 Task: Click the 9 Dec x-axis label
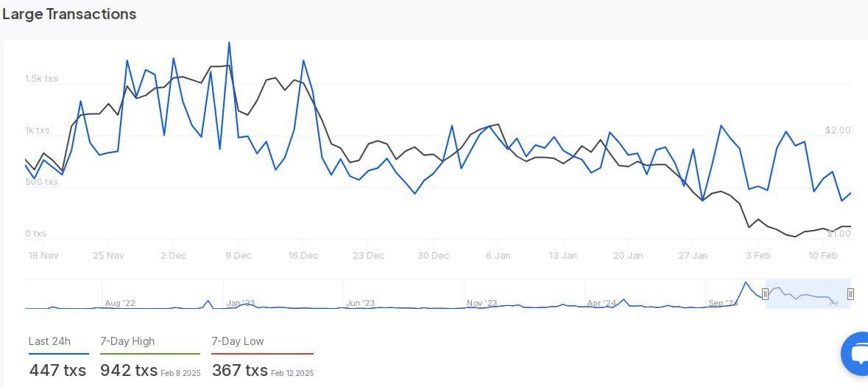tap(238, 256)
